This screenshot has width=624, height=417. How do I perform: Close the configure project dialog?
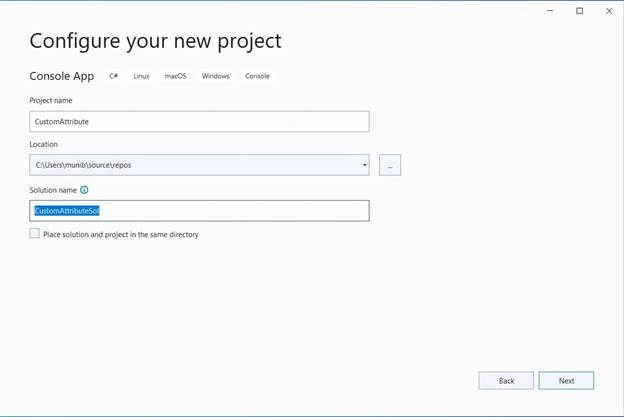pyautogui.click(x=609, y=11)
